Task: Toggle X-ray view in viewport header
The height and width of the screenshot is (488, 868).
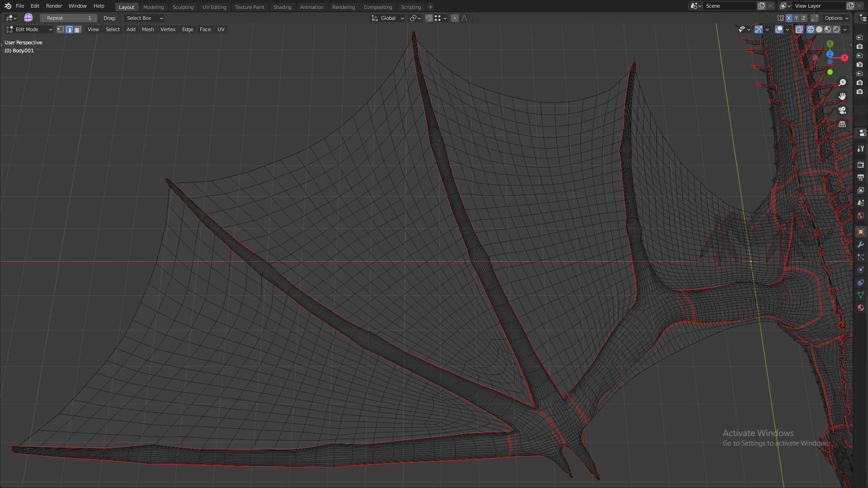Action: [x=799, y=29]
